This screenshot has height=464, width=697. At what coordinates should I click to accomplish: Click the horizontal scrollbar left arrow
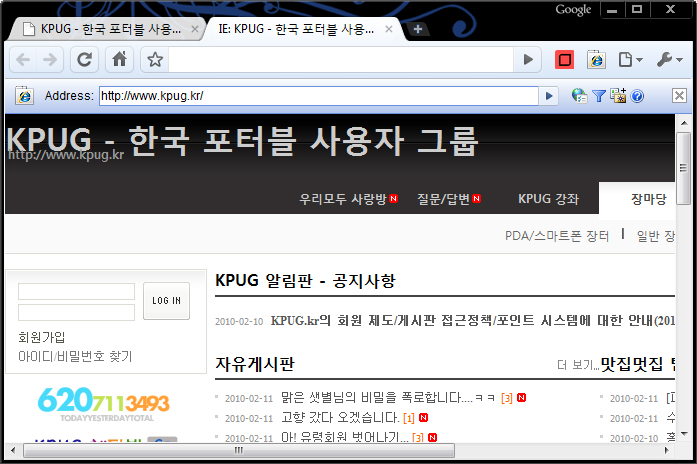coord(13,450)
